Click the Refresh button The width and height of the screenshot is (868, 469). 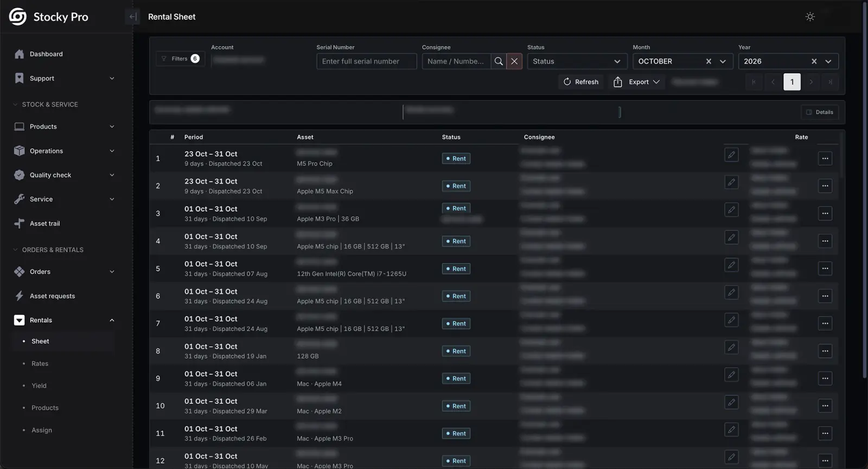pos(581,82)
